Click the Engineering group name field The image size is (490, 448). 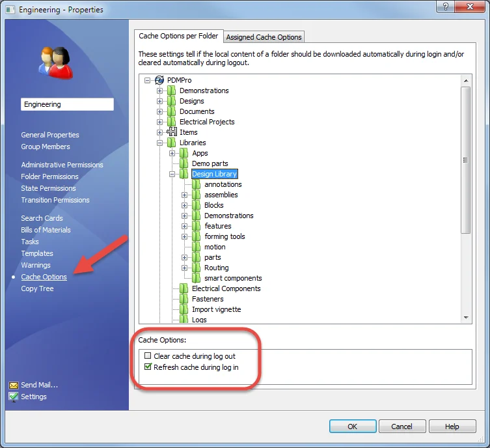click(67, 104)
